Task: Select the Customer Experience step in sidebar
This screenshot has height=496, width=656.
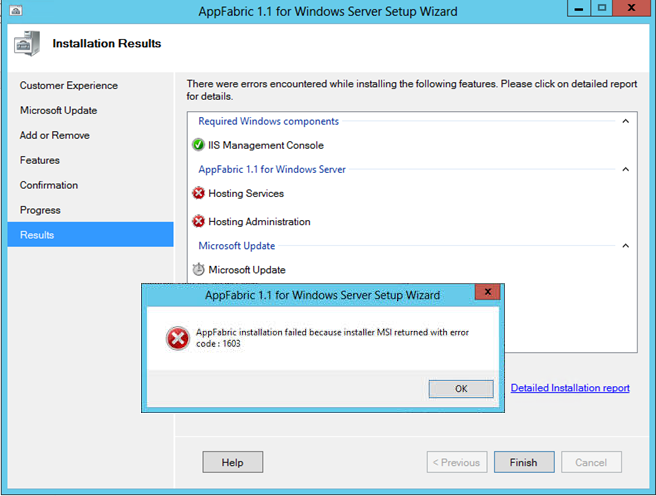Action: [69, 86]
